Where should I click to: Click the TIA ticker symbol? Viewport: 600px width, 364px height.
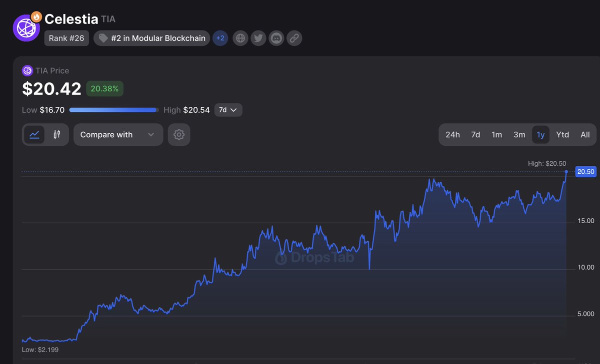pos(108,19)
